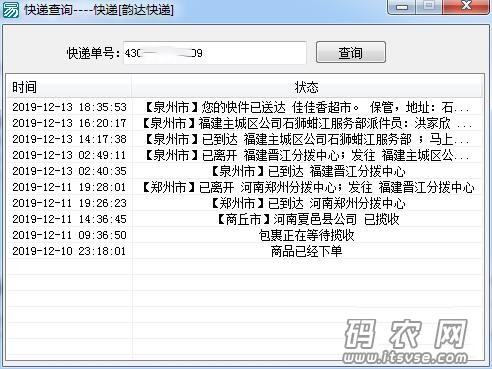Click status 【郑州市】已到达 河南郑州分拨中心

308,203
